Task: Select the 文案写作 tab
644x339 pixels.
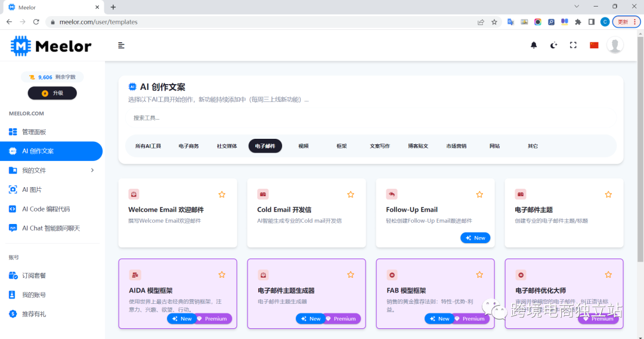Action: 380,146
